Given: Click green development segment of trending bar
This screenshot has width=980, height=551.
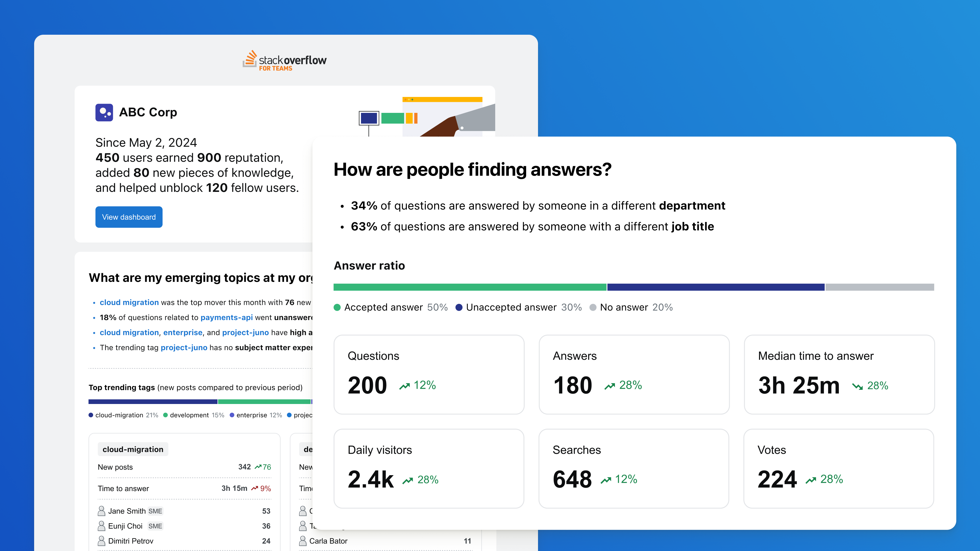Looking at the screenshot, I should [x=264, y=401].
